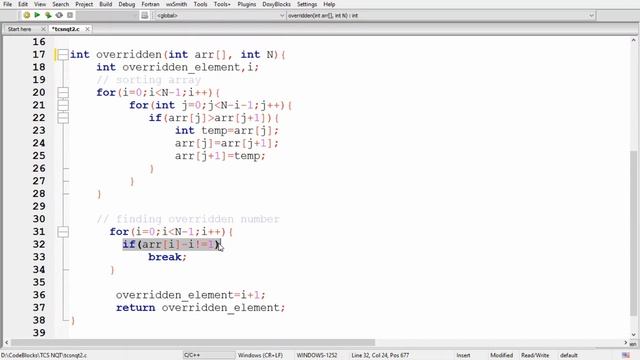Image resolution: width=640 pixels, height=360 pixels.
Task: Open the DoxyBlocks menu
Action: pyautogui.click(x=276, y=4)
